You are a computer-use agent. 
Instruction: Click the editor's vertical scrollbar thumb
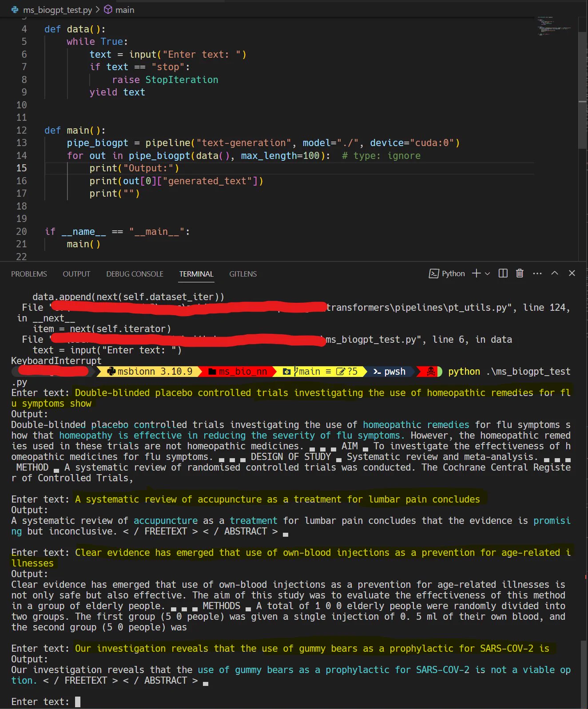pos(583,90)
